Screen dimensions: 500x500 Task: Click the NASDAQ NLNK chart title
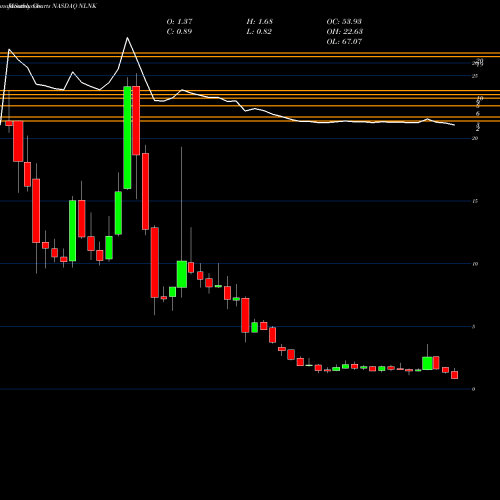pyautogui.click(x=74, y=6)
